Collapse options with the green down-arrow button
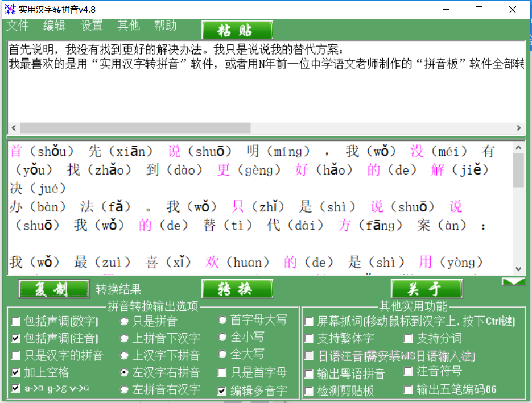 tap(513, 282)
